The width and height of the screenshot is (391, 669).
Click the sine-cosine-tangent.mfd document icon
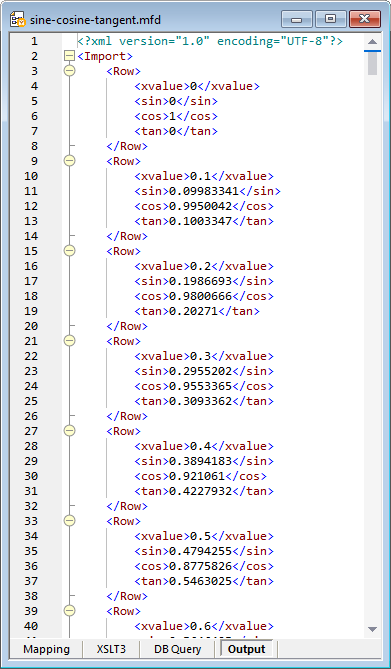tap(18, 19)
